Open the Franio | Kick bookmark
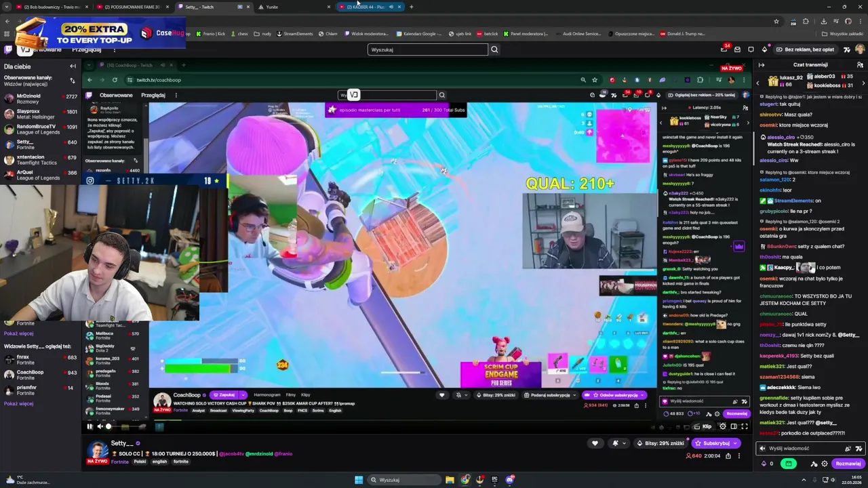The image size is (868, 488). (x=210, y=33)
